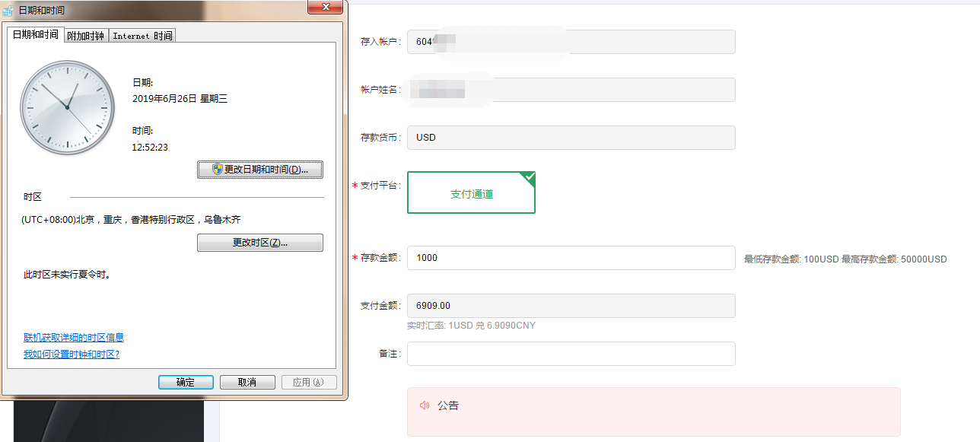The height and width of the screenshot is (442, 980).
Task: Click the 存款金额 input showing 1000
Action: tap(571, 258)
